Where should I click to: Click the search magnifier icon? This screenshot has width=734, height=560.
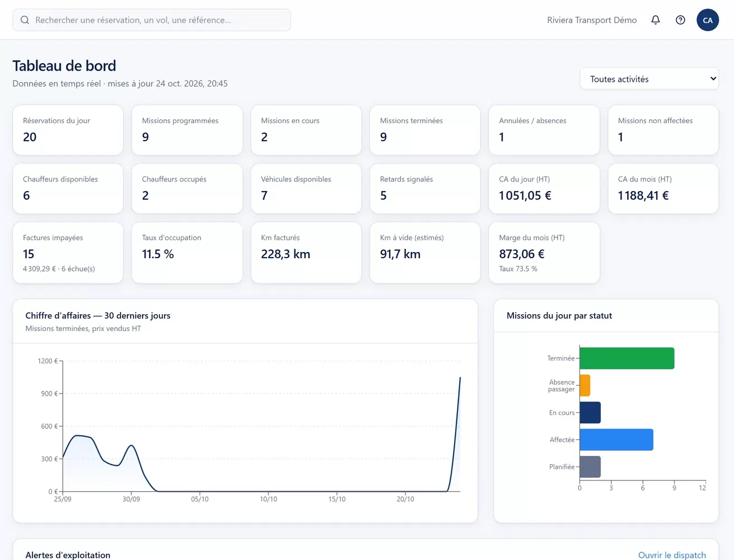[25, 20]
